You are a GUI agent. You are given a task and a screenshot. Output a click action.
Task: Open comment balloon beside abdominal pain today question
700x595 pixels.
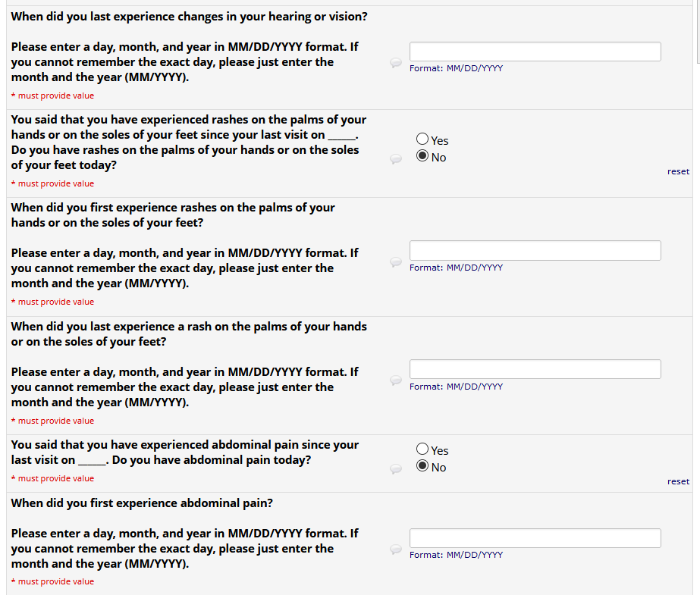click(395, 468)
